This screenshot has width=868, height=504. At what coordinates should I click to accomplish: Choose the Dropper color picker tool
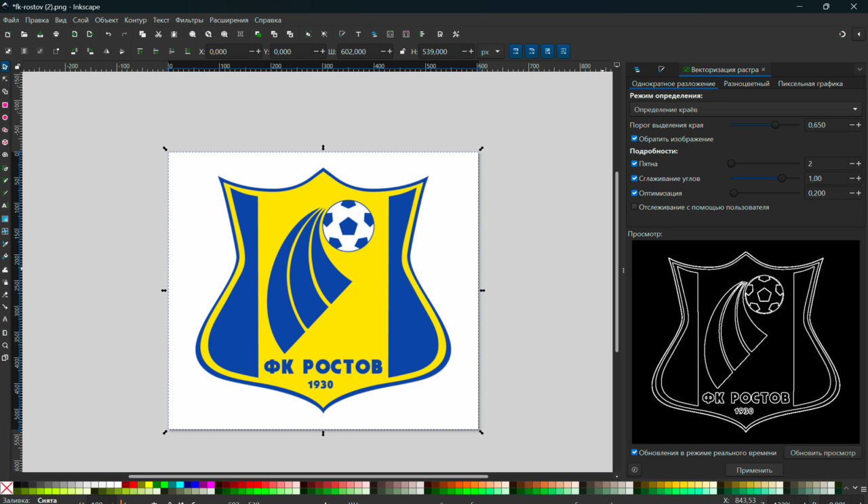pyautogui.click(x=5, y=244)
